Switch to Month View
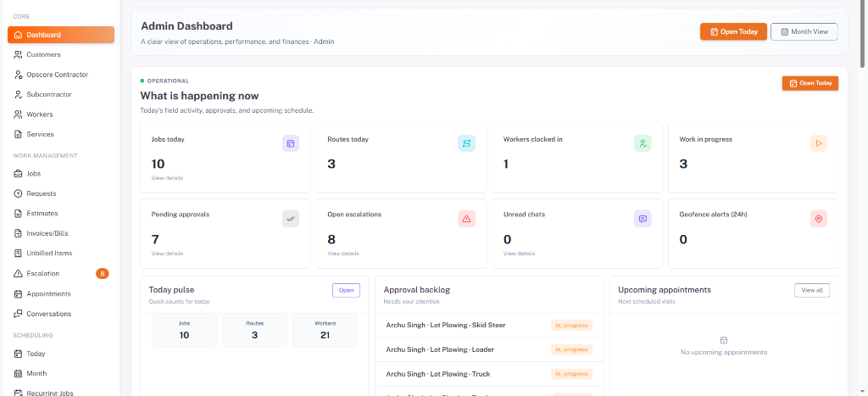 pyautogui.click(x=804, y=31)
